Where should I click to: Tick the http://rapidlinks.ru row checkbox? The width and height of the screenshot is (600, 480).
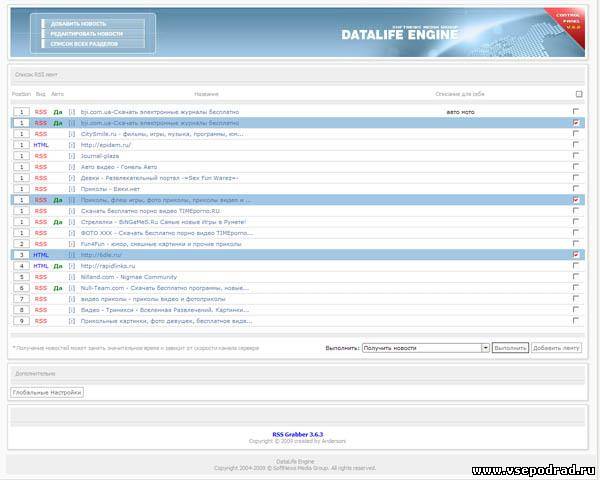click(x=576, y=265)
